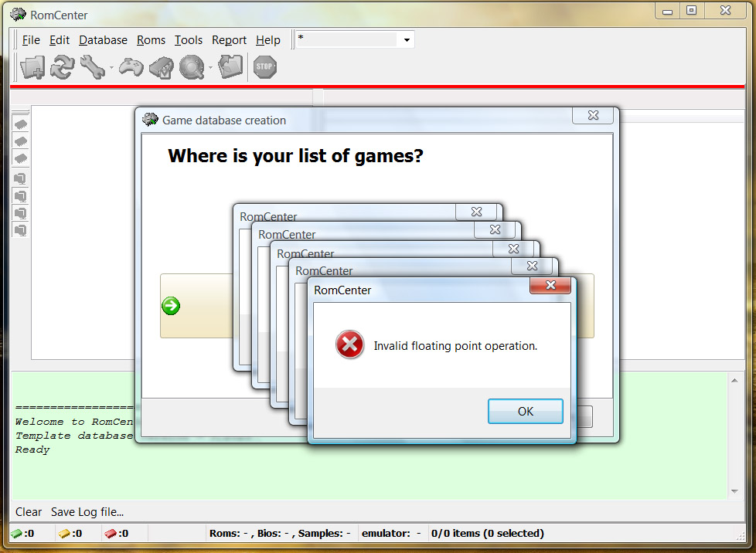This screenshot has height=553, width=756.
Task: Click OK on the floating point error dialog
Action: tap(526, 412)
